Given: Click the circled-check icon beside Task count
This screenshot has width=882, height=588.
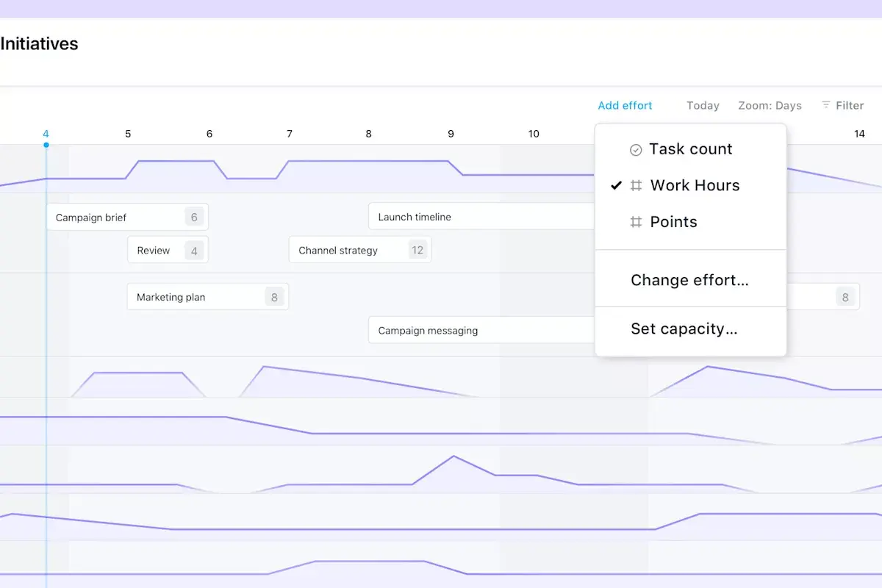Looking at the screenshot, I should tap(636, 149).
